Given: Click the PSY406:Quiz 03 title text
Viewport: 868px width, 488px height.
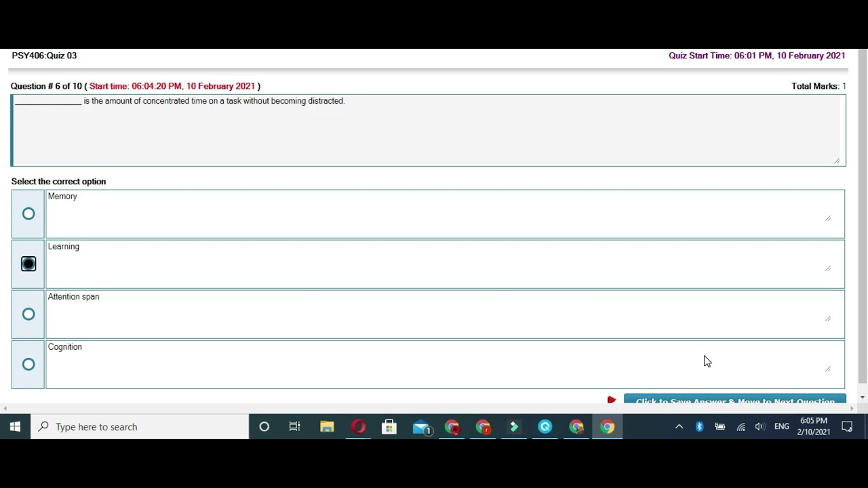Looking at the screenshot, I should pyautogui.click(x=44, y=56).
